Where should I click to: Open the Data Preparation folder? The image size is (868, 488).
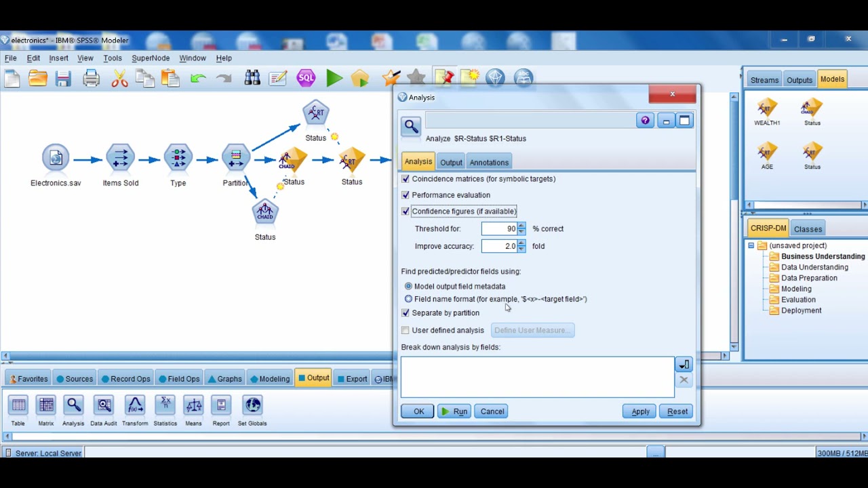(803, 278)
